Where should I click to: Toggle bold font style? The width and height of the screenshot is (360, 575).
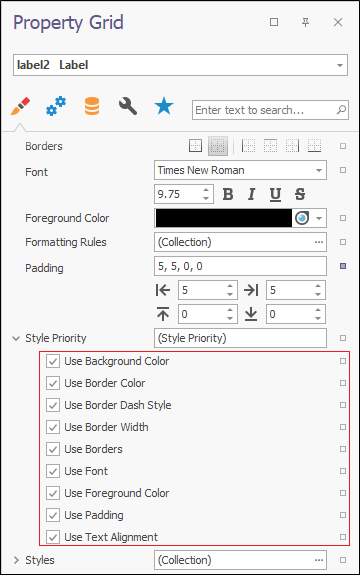(x=228, y=194)
